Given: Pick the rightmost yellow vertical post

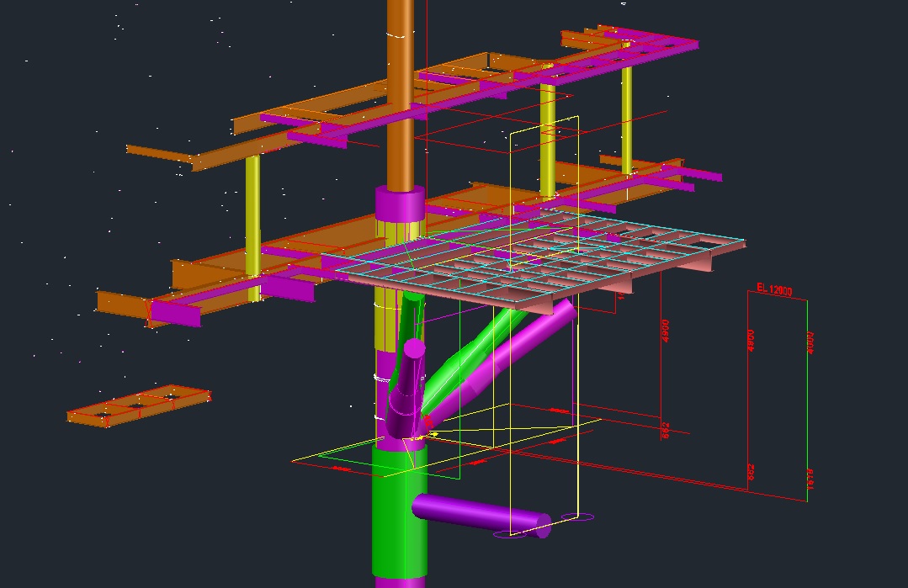Looking at the screenshot, I should 627,118.
